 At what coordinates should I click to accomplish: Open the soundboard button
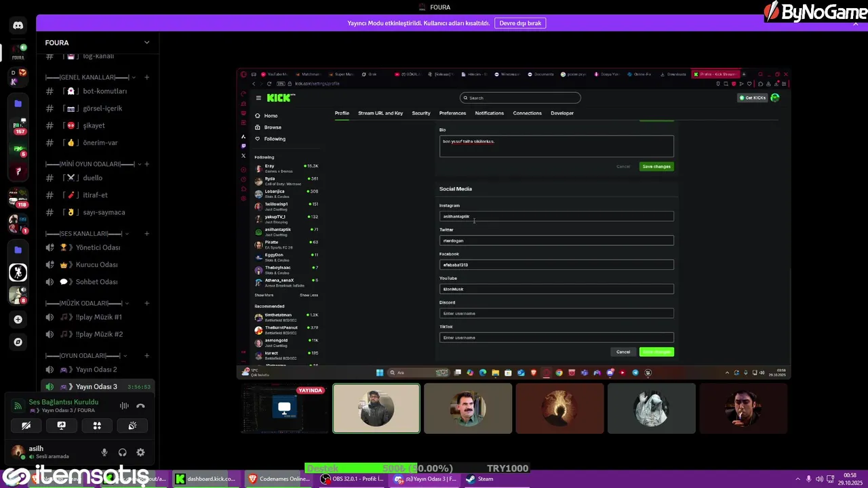point(132,426)
